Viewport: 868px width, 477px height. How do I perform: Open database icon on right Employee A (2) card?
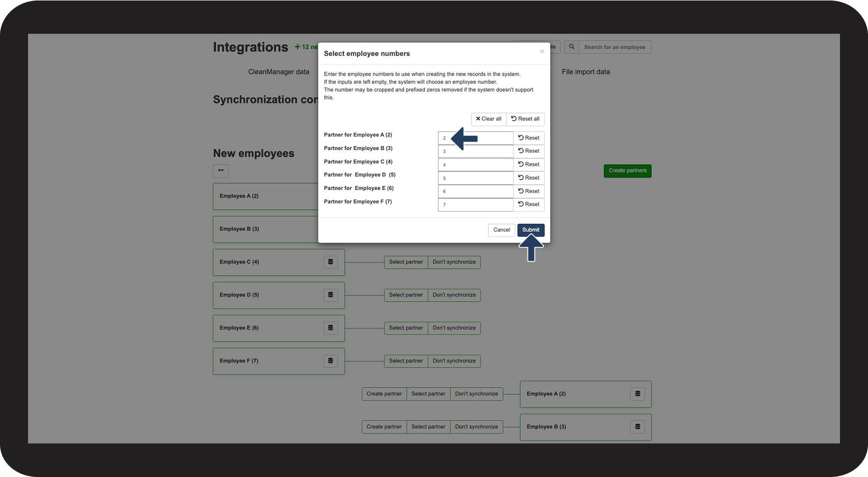(x=638, y=394)
